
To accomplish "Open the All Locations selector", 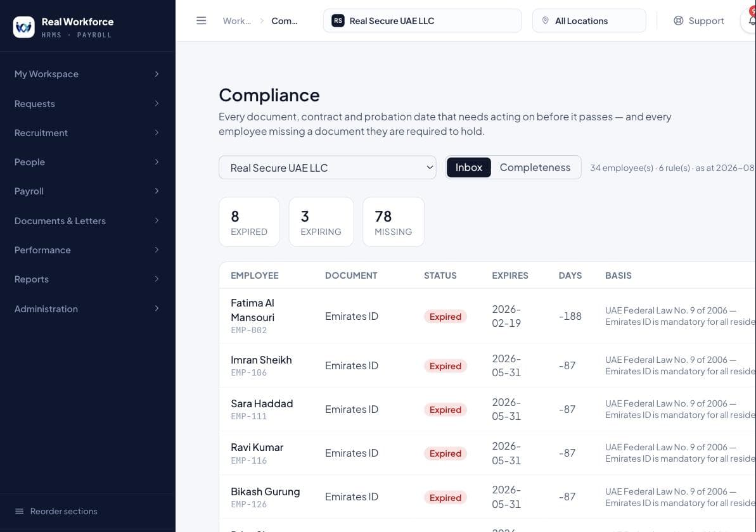I will (x=589, y=21).
